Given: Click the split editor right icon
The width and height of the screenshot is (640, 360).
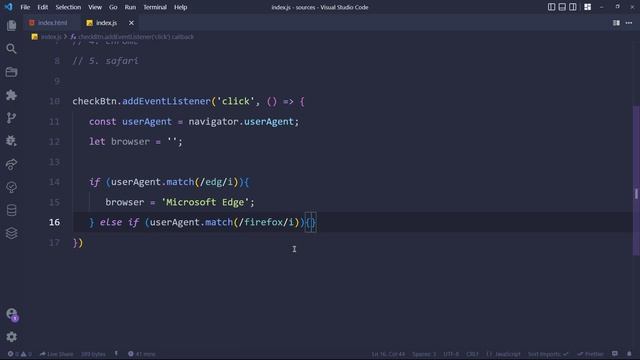Looking at the screenshot, I should (x=616, y=23).
